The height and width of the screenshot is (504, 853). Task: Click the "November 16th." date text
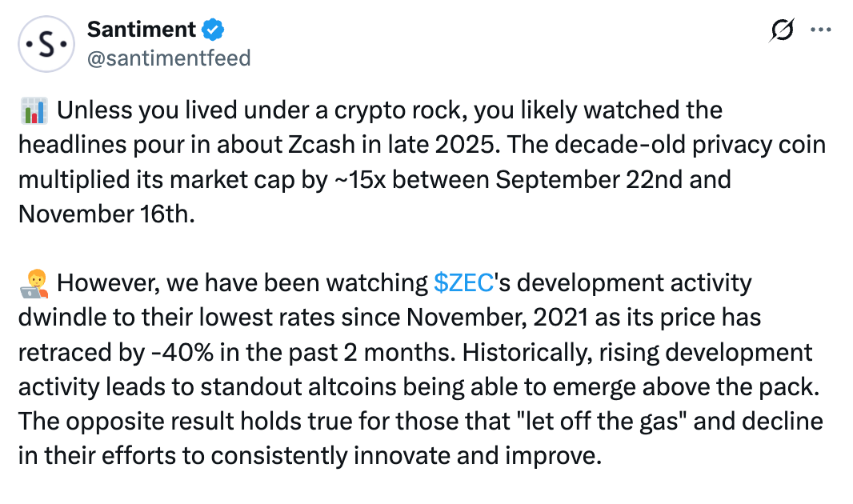point(106,214)
